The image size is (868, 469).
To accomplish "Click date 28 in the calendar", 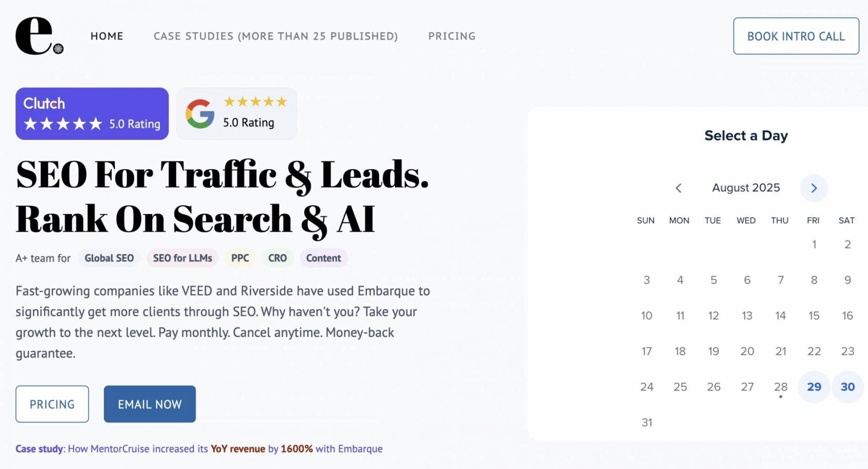I will [x=781, y=387].
